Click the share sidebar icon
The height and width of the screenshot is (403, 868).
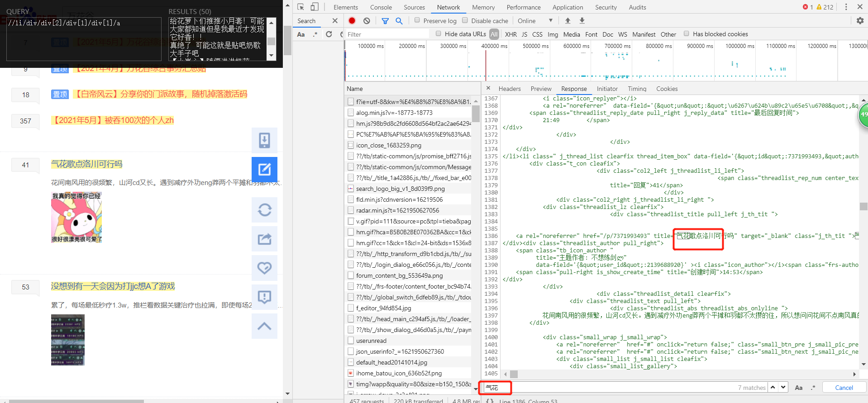[264, 239]
